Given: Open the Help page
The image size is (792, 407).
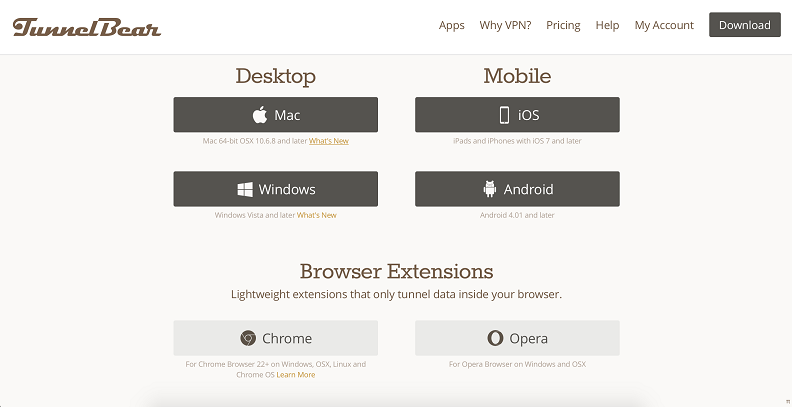Looking at the screenshot, I should pos(607,25).
